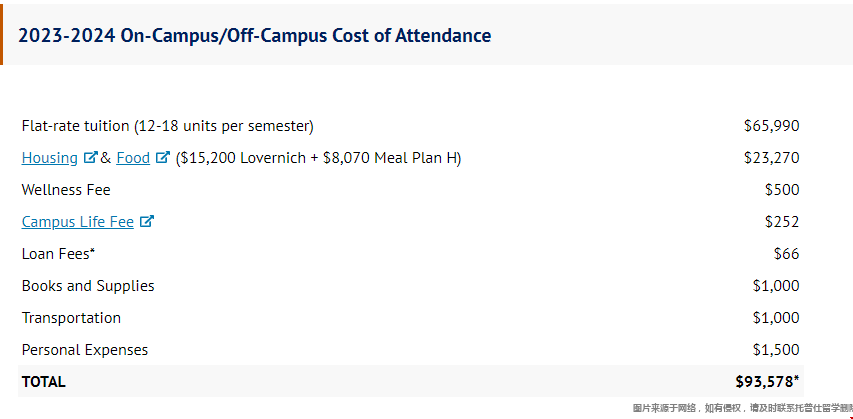Image resolution: width=853 pixels, height=419 pixels.
Task: Select the $65,990 tuition amount
Action: (771, 126)
